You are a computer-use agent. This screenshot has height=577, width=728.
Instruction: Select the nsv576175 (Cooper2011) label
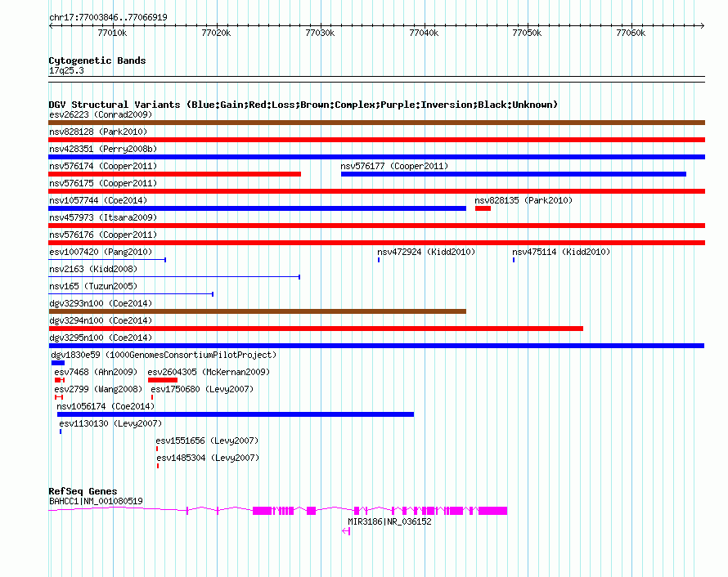103,183
